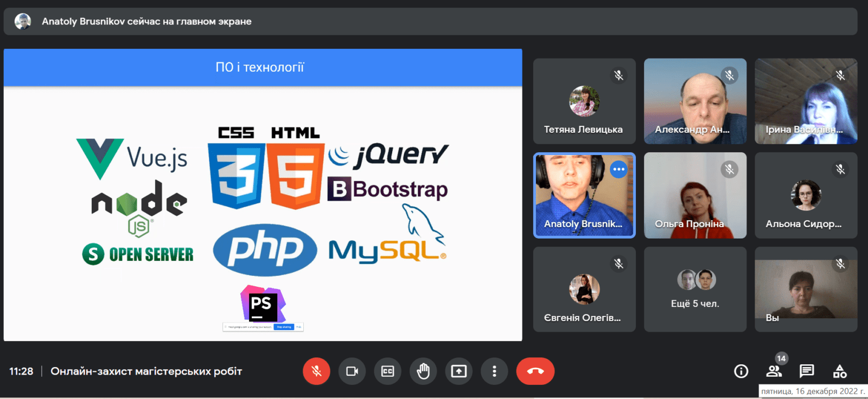Open the three-dot more options menu in call controls
This screenshot has width=868, height=399.
(x=494, y=371)
